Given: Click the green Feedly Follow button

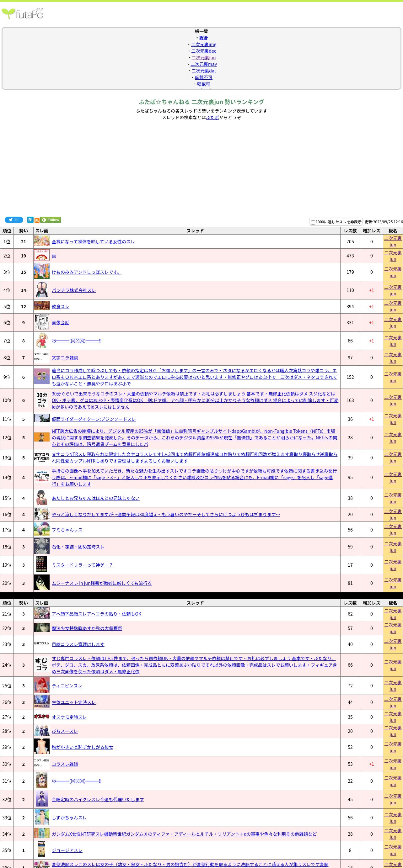Looking at the screenshot, I should coord(51,220).
